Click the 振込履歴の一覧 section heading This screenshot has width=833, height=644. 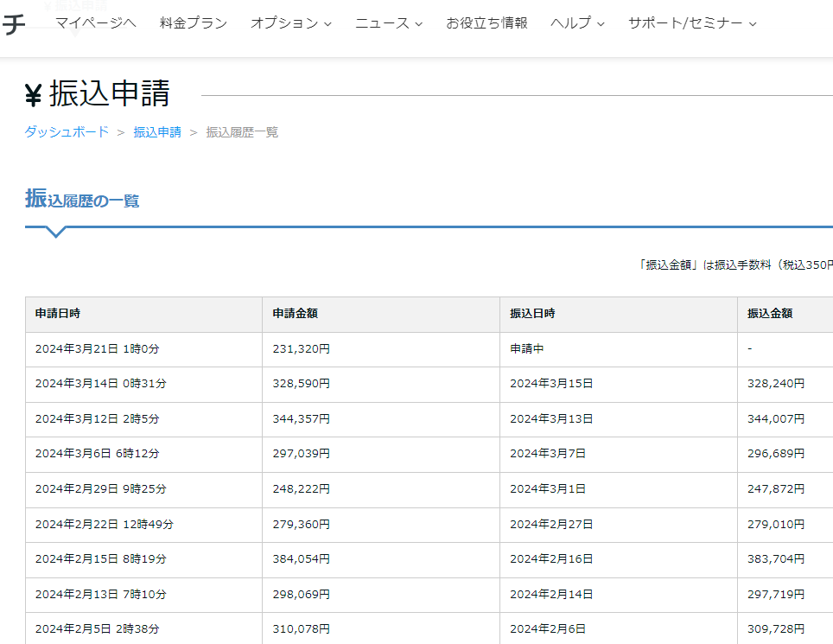[82, 199]
